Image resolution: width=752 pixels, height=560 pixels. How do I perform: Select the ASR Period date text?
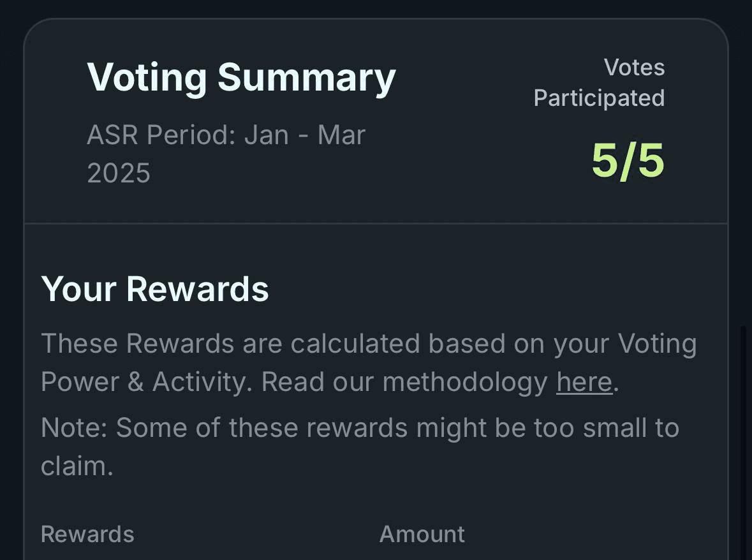click(x=226, y=154)
